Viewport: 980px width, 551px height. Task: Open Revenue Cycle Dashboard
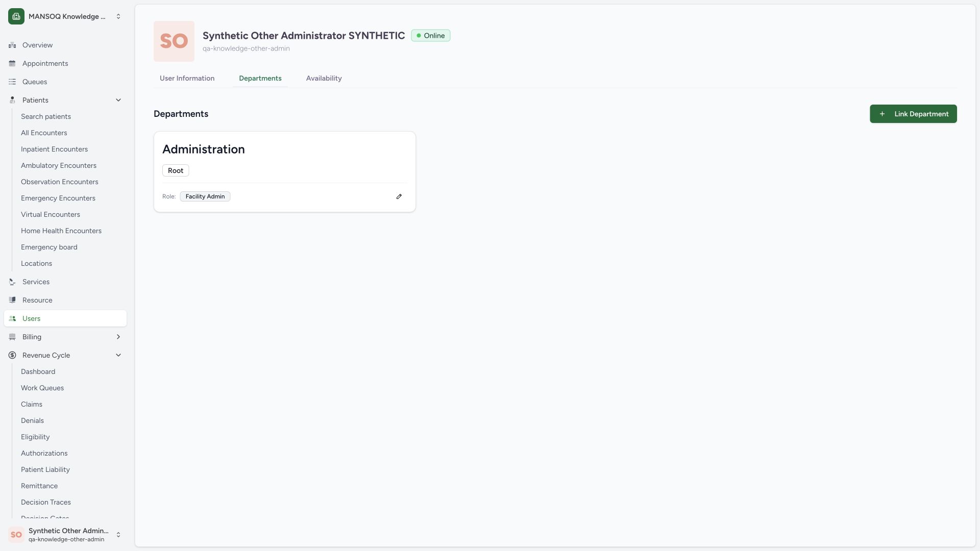(x=38, y=372)
